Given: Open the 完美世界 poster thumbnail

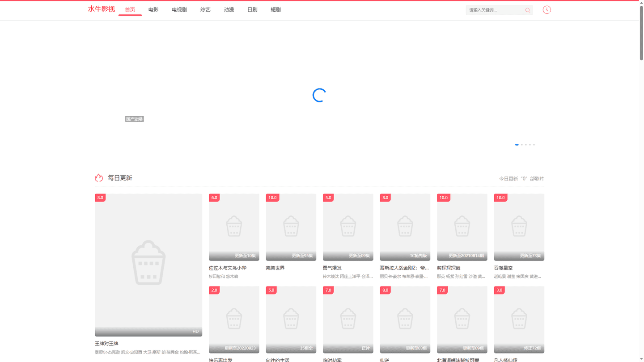Looking at the screenshot, I should coord(291,227).
